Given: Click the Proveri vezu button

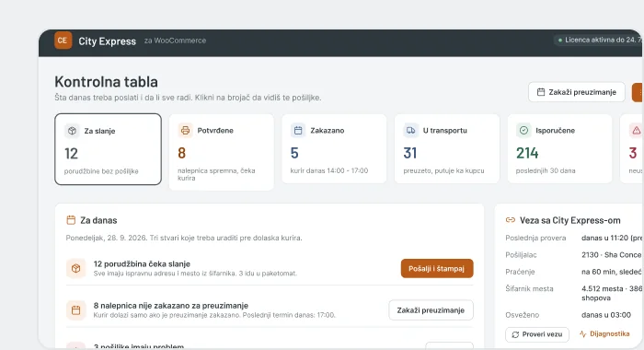Looking at the screenshot, I should pos(537,334).
